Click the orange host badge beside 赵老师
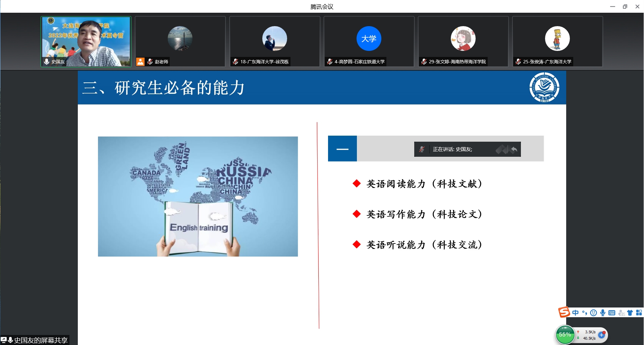Screen dimensions: 644x345 click(x=140, y=62)
